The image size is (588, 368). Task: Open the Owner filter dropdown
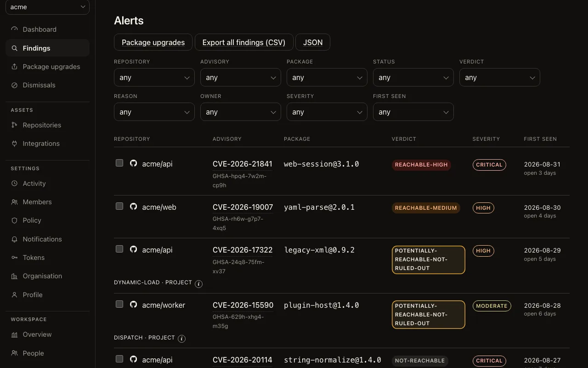click(241, 112)
